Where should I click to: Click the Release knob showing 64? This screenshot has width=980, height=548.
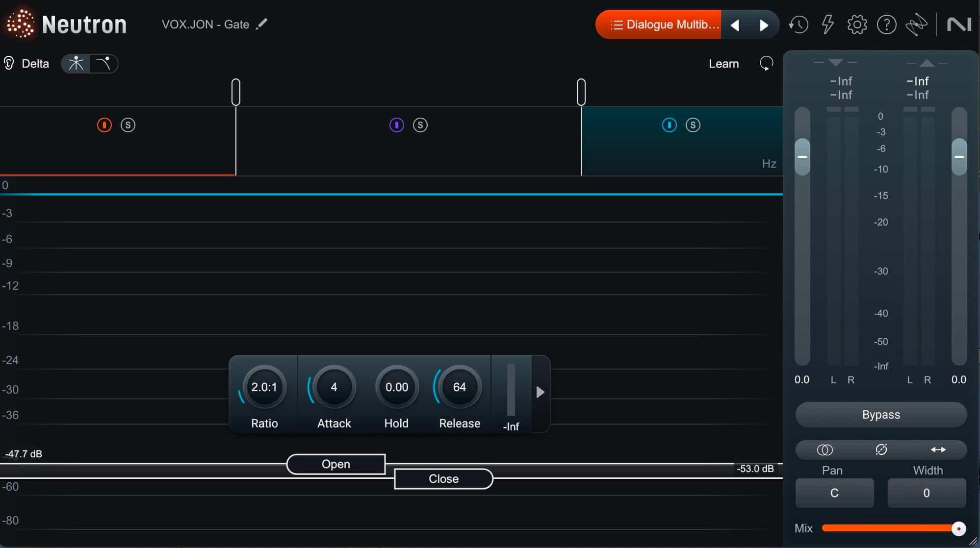pos(460,387)
